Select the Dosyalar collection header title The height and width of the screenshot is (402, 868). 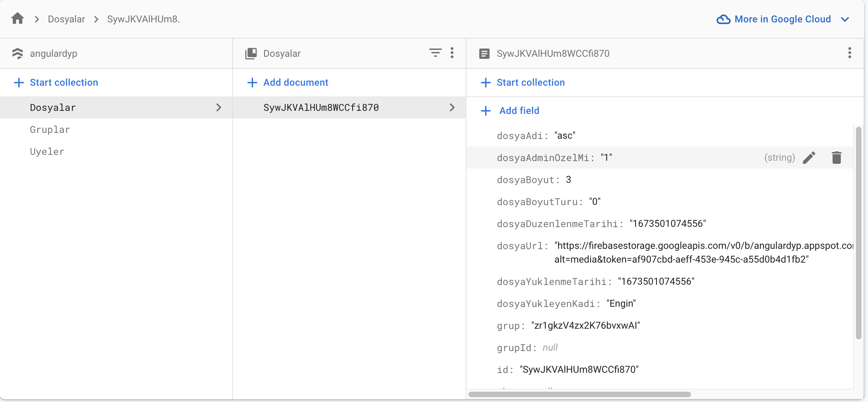[x=282, y=53]
